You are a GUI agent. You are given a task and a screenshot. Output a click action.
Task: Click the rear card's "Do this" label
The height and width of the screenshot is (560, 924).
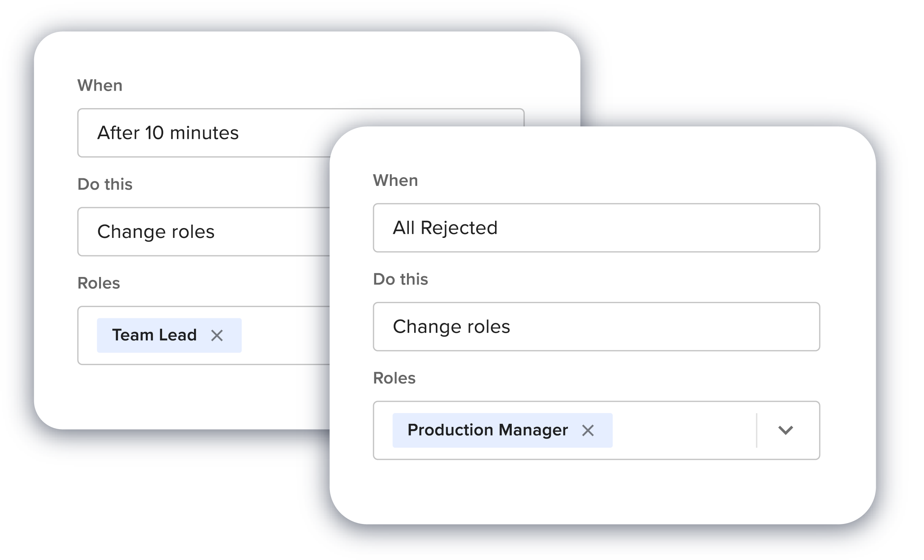coord(105,184)
